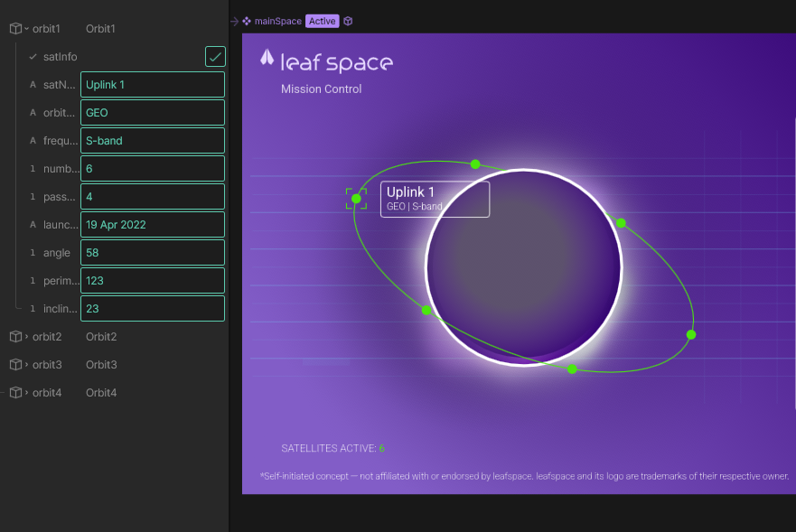This screenshot has width=796, height=532.
Task: Select the orbit1 row named Orbit1
Action: click(x=100, y=28)
